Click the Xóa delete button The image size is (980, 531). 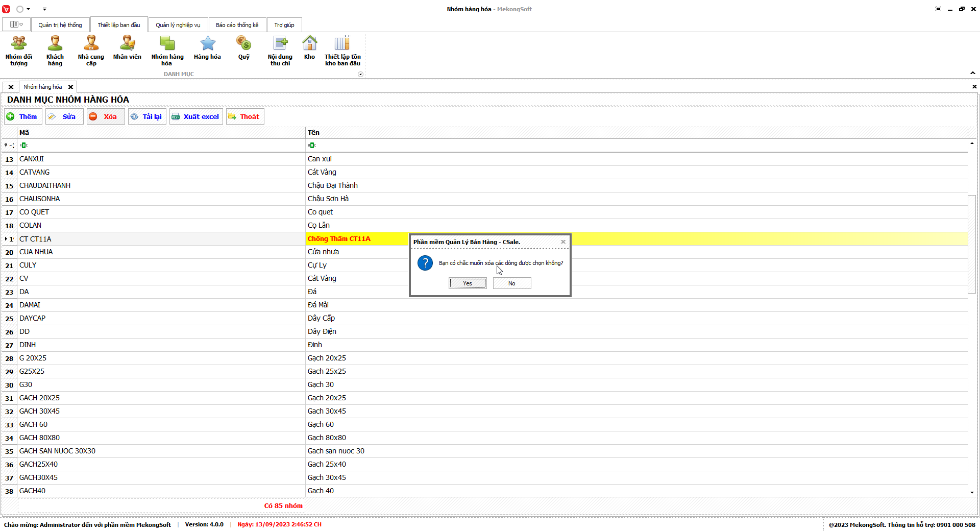coord(105,116)
